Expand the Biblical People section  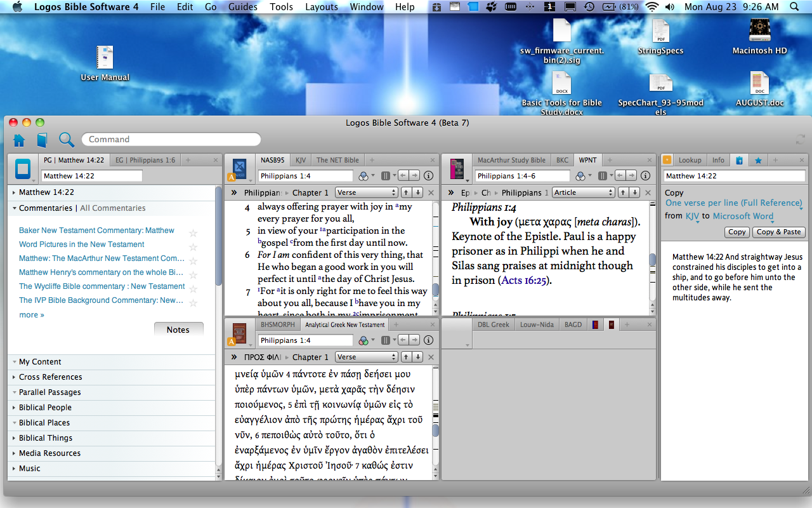(x=14, y=408)
